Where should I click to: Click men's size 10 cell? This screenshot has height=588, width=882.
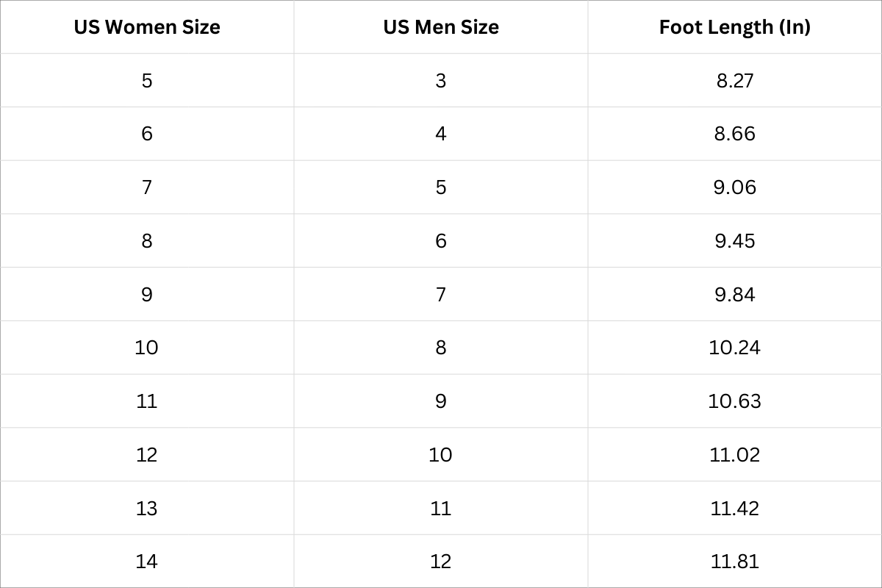441,455
